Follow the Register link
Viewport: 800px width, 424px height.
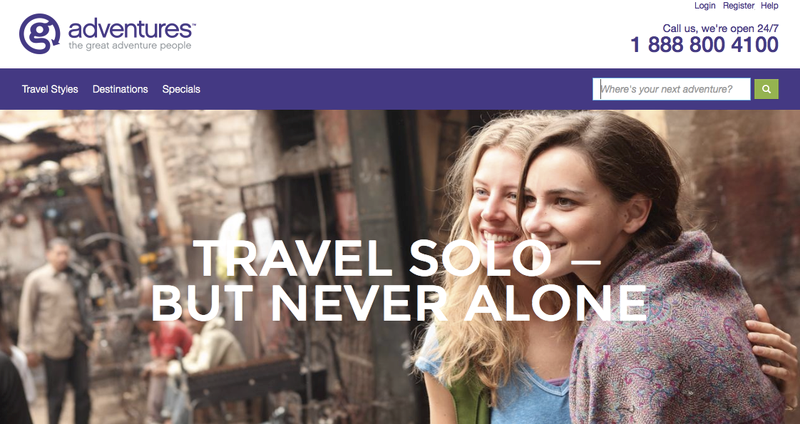click(738, 6)
